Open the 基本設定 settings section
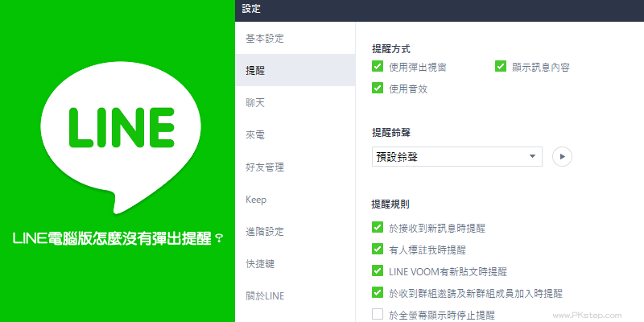644x322 pixels. pos(295,39)
